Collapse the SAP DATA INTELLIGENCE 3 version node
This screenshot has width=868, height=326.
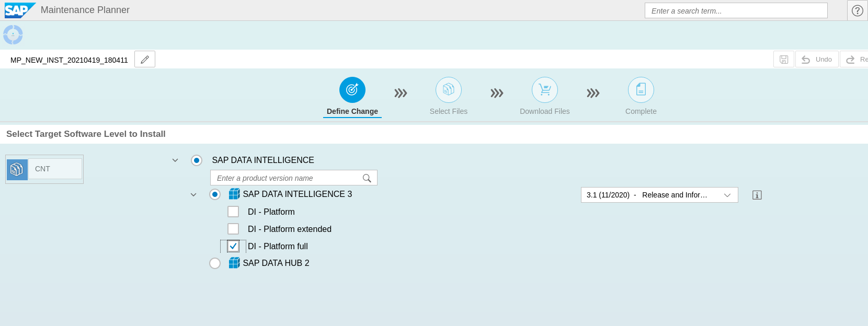[x=193, y=195]
